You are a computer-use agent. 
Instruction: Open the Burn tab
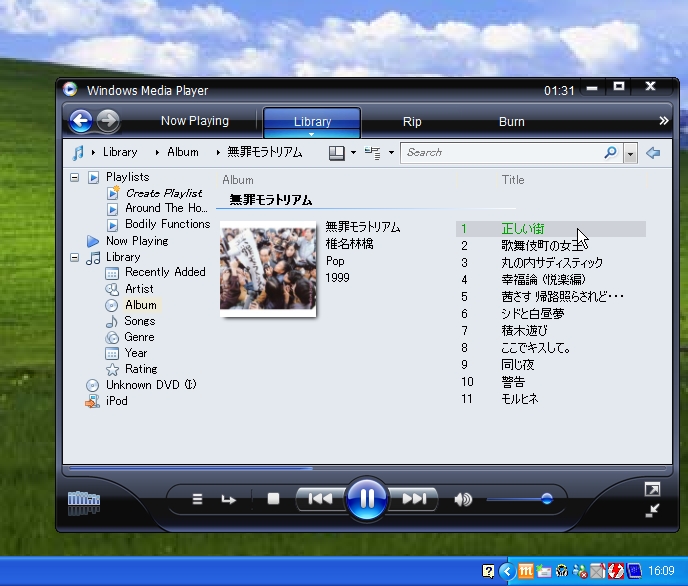(512, 121)
